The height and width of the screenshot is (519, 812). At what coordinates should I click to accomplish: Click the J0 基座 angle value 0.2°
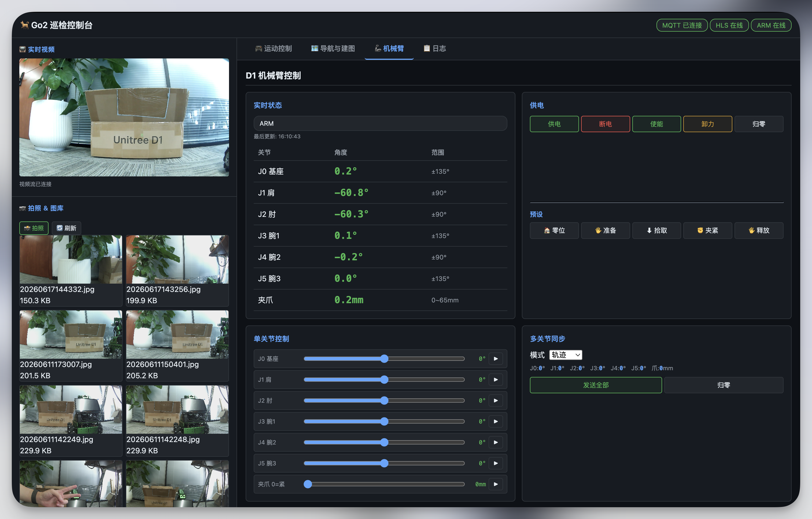tap(345, 171)
